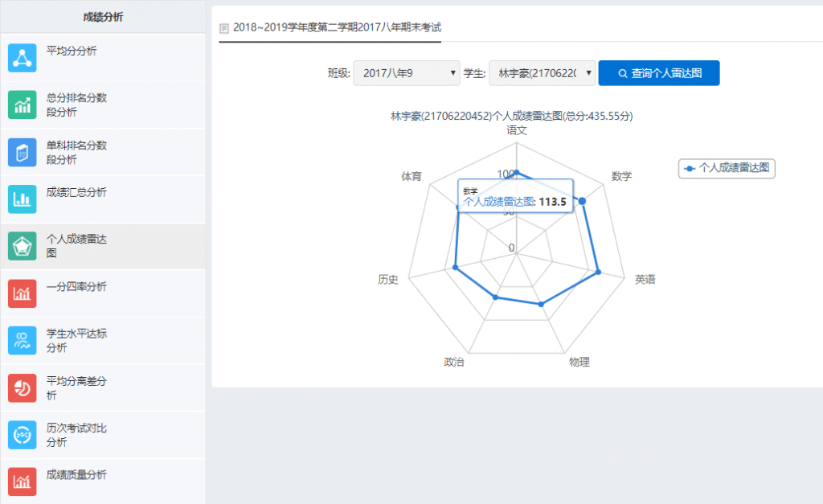
Task: Click the 历次考试对比分析 circular icon
Action: pyautogui.click(x=23, y=435)
